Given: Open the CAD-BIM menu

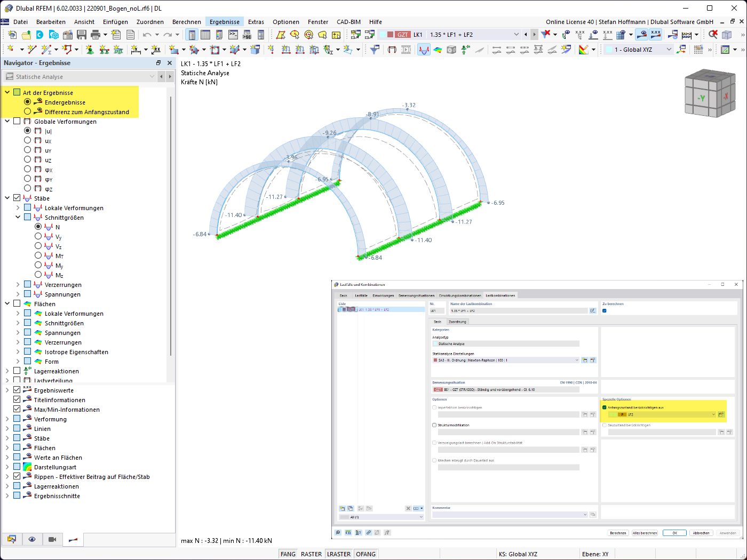Looking at the screenshot, I should coord(348,22).
